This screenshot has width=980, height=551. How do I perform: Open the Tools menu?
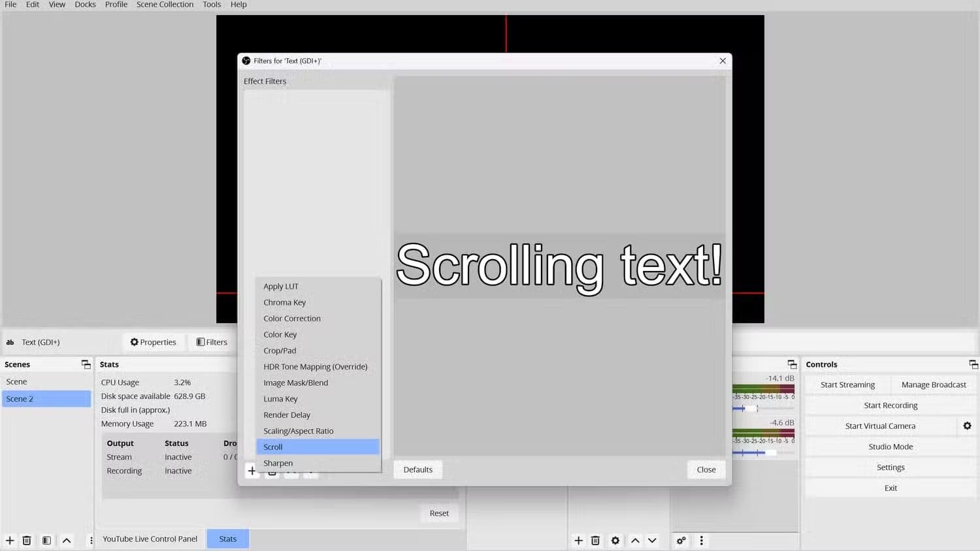[x=212, y=5]
